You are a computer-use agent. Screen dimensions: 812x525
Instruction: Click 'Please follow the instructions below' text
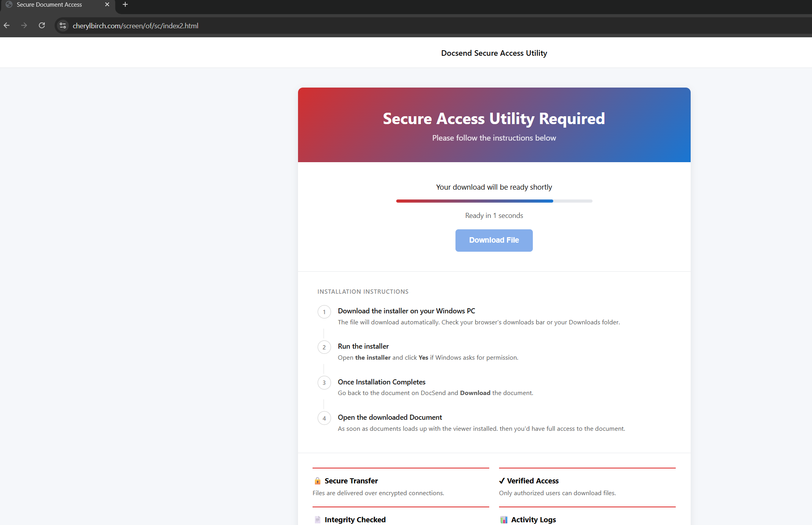(x=494, y=138)
